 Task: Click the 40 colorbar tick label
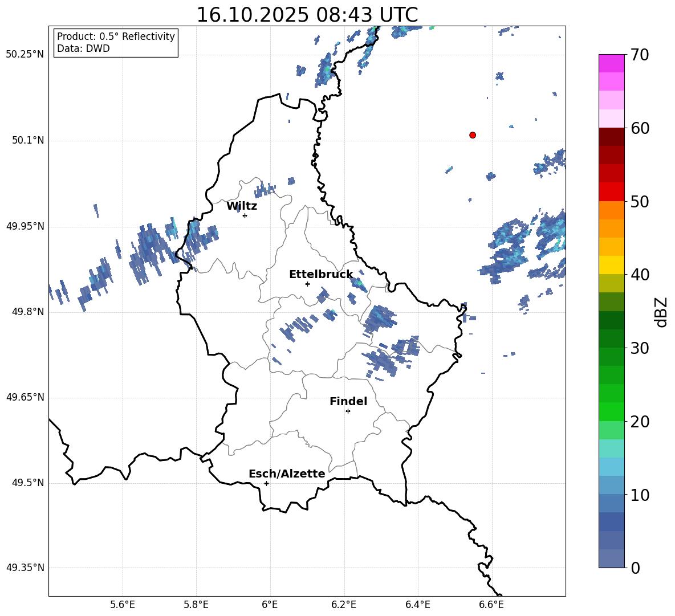pos(640,275)
